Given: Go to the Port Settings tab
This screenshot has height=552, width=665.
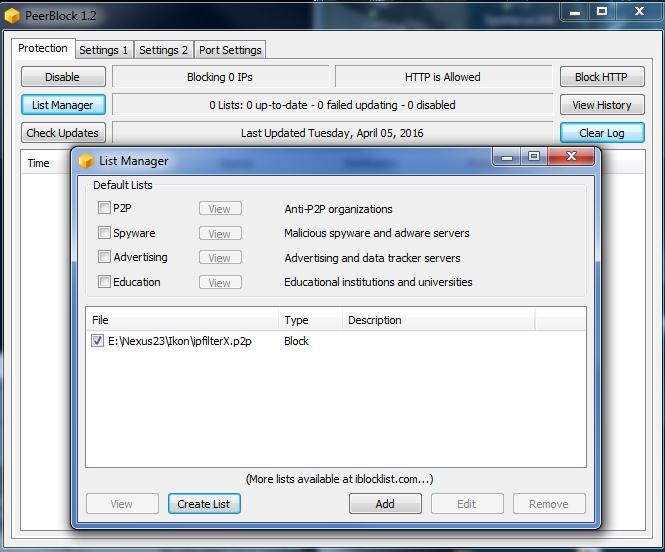Looking at the screenshot, I should [x=230, y=50].
